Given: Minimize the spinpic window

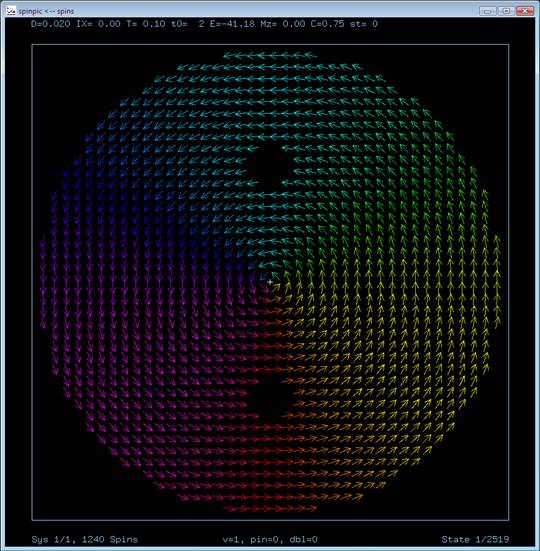Looking at the screenshot, I should click(488, 11).
